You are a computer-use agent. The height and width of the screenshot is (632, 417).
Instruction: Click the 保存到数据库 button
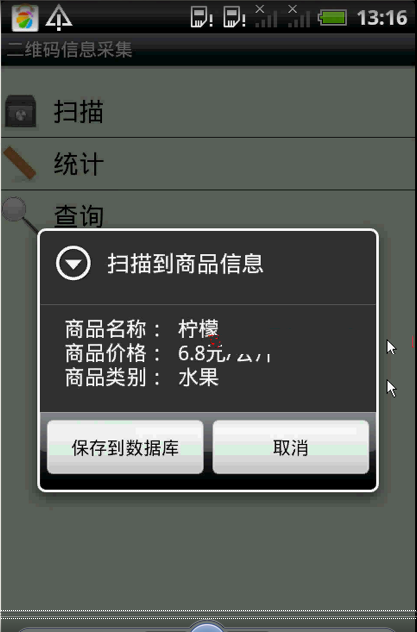[x=125, y=447]
